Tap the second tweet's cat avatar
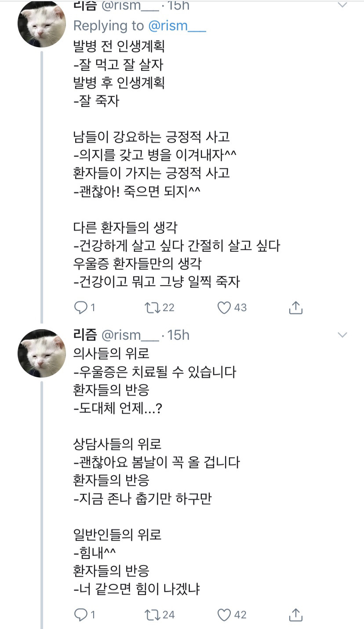 42,353
